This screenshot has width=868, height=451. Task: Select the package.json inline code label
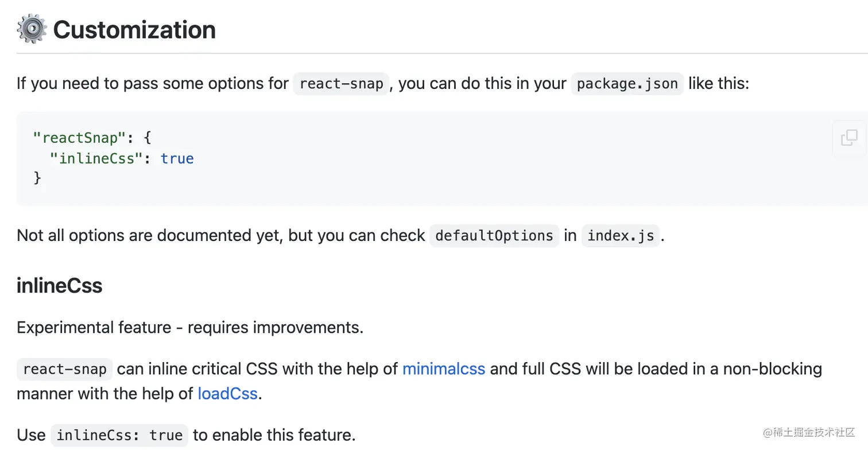coord(627,84)
